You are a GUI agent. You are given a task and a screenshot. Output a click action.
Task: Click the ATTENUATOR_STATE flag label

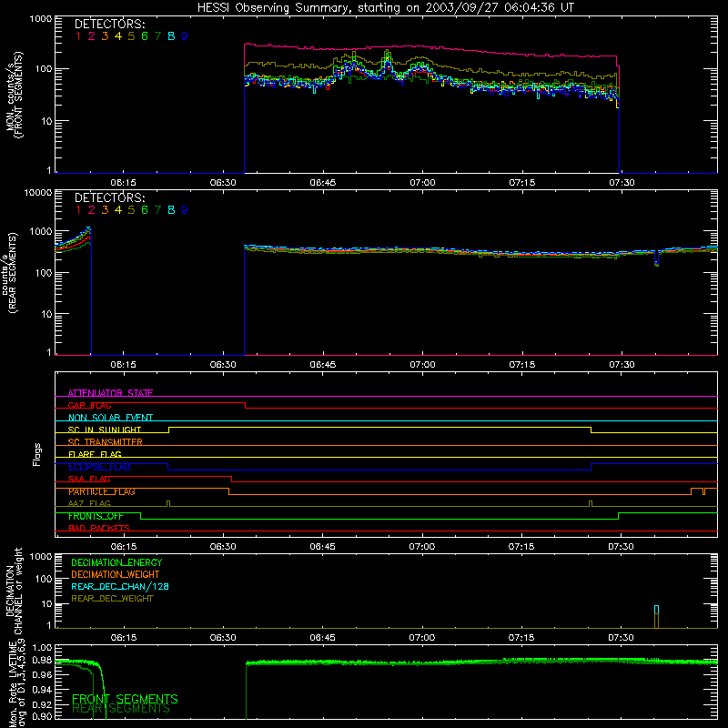tap(110, 393)
